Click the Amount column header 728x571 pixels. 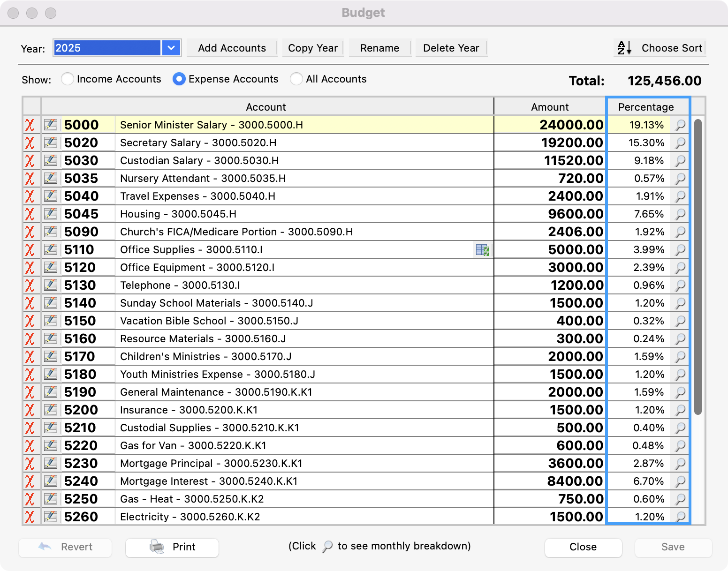point(549,107)
